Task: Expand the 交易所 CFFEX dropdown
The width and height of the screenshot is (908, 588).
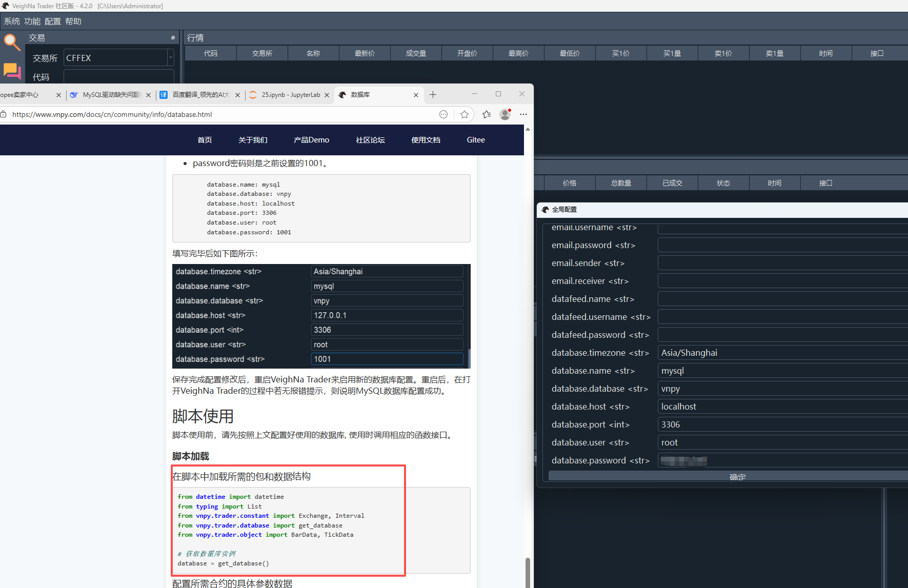Action: click(x=170, y=58)
